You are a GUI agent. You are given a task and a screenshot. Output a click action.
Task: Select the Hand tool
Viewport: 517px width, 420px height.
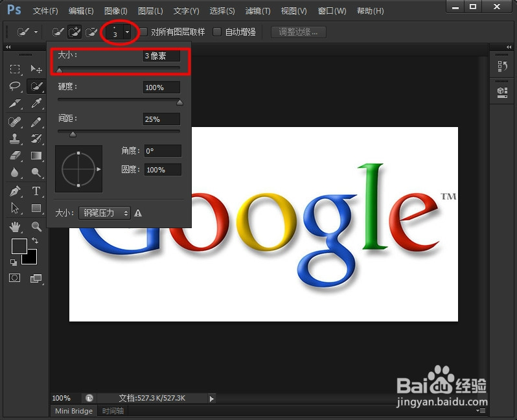[15, 226]
